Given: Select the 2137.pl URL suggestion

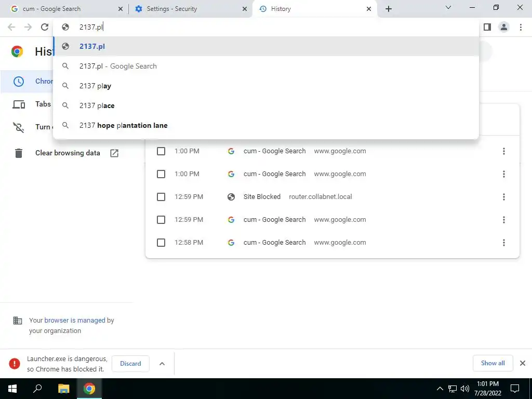Looking at the screenshot, I should pos(266,46).
